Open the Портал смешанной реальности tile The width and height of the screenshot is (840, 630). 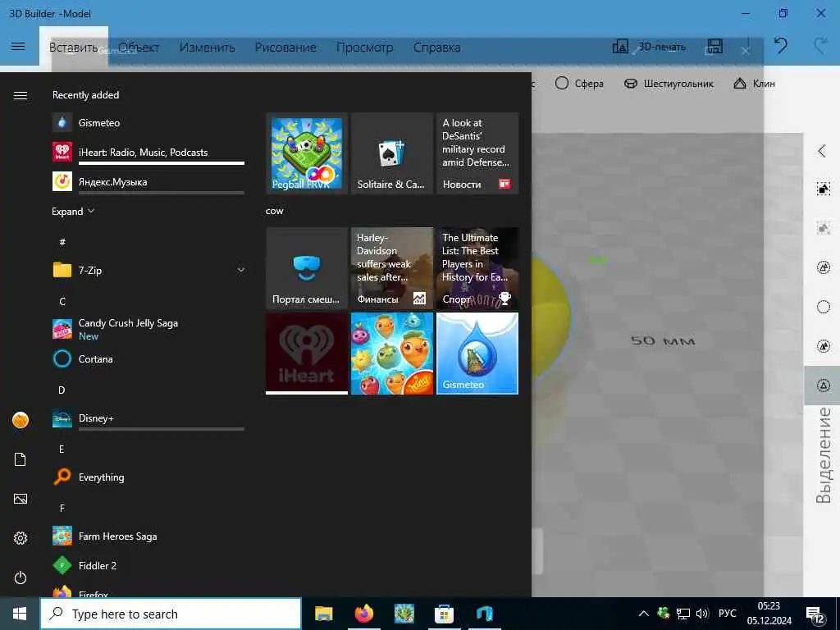[307, 268]
